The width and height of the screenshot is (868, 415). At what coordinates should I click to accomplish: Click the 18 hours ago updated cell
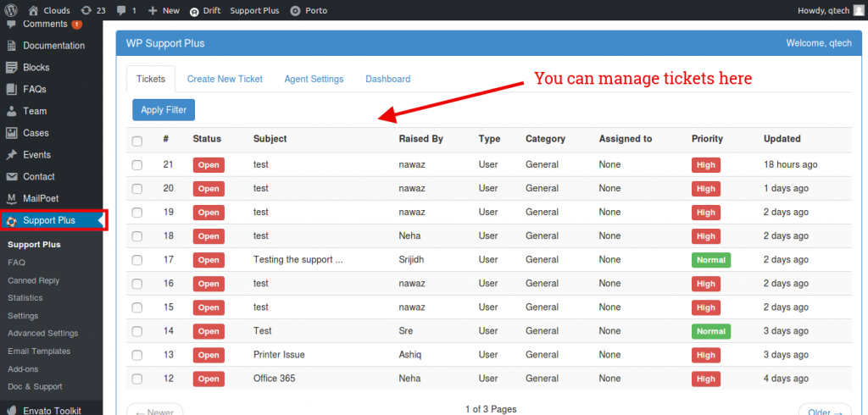pyautogui.click(x=791, y=164)
